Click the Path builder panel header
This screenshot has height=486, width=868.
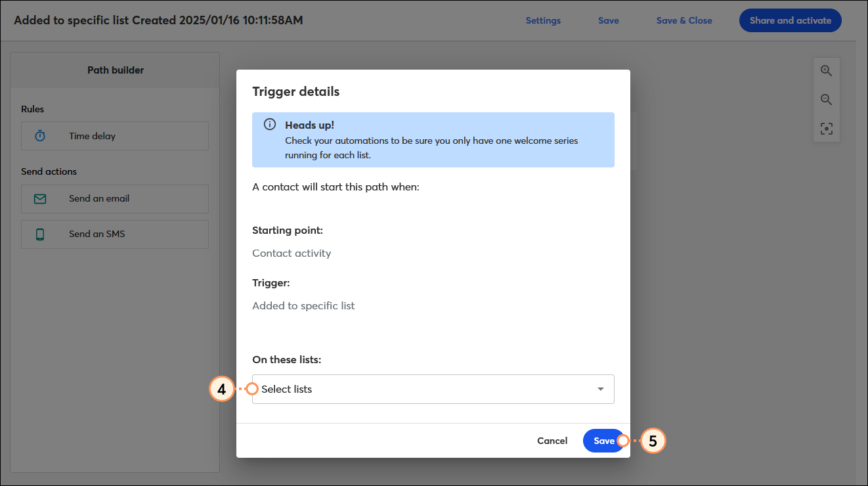[x=115, y=70]
